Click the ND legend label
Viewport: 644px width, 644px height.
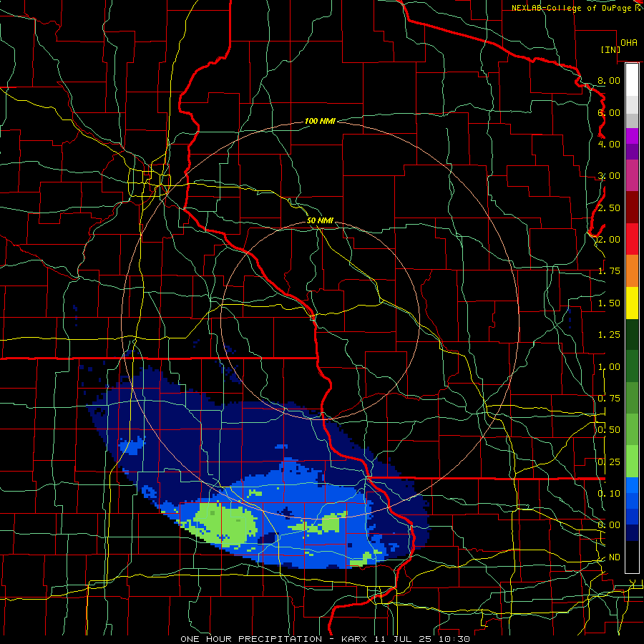tap(615, 557)
